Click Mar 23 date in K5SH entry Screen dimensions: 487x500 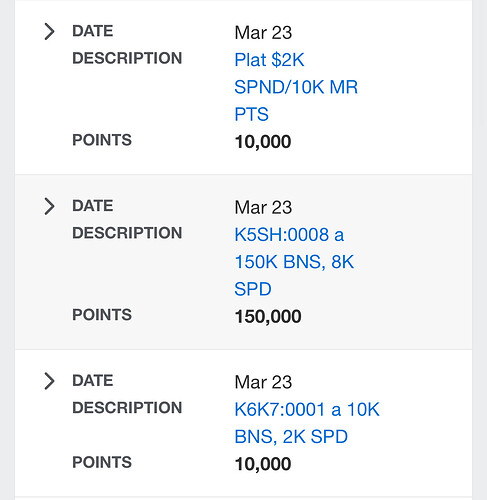263,207
